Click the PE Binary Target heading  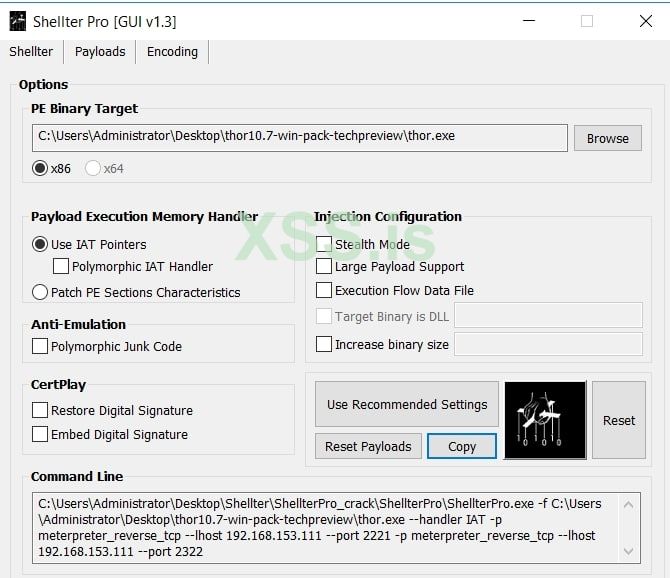pos(85,109)
